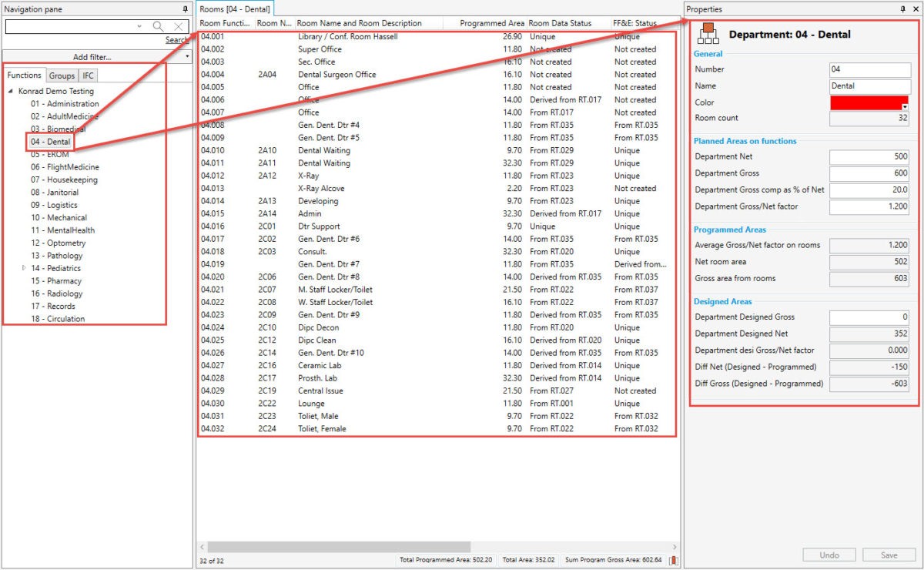Click the Save button

tap(889, 554)
